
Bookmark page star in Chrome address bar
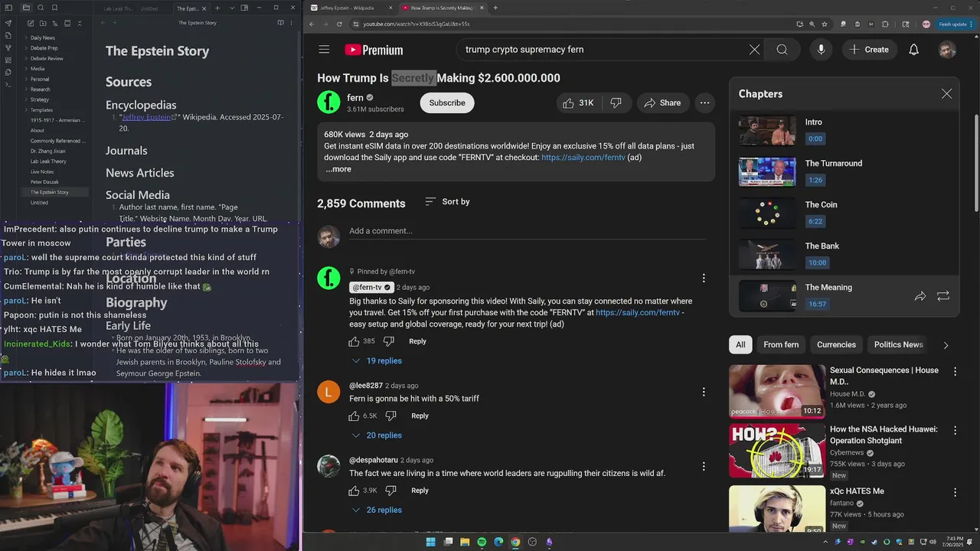click(x=825, y=24)
